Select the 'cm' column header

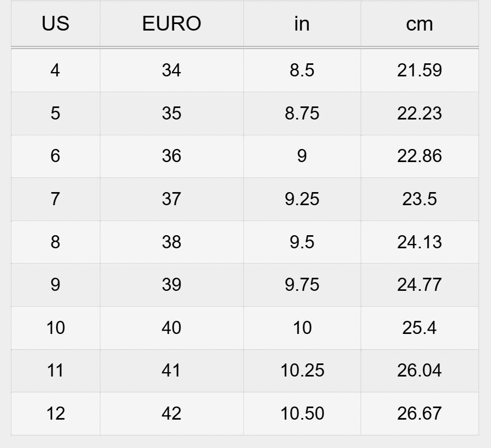pos(419,24)
